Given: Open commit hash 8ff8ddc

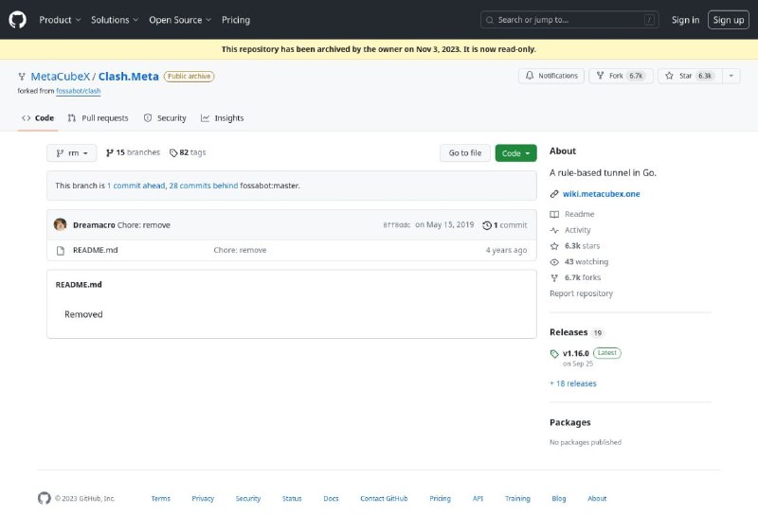Looking at the screenshot, I should [396, 225].
